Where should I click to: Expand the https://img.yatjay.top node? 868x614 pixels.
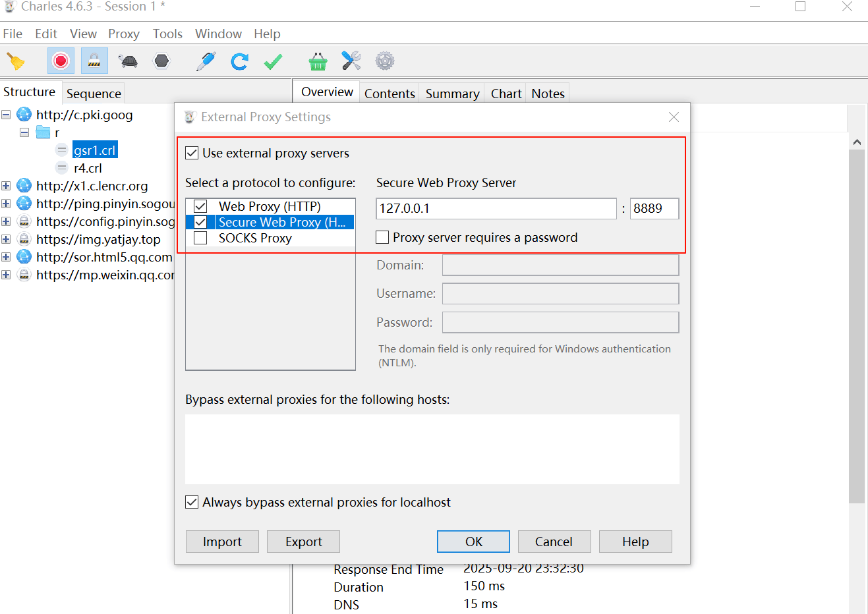coord(6,239)
